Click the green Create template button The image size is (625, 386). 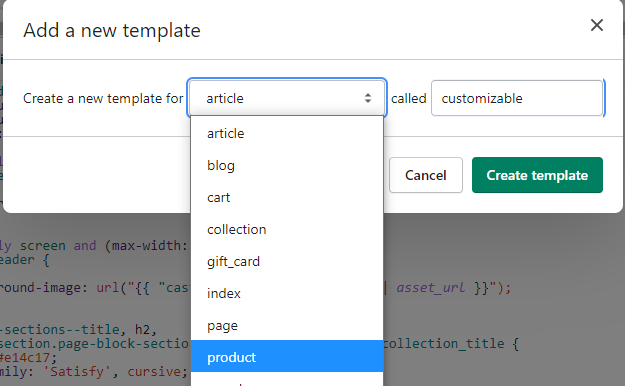point(537,175)
